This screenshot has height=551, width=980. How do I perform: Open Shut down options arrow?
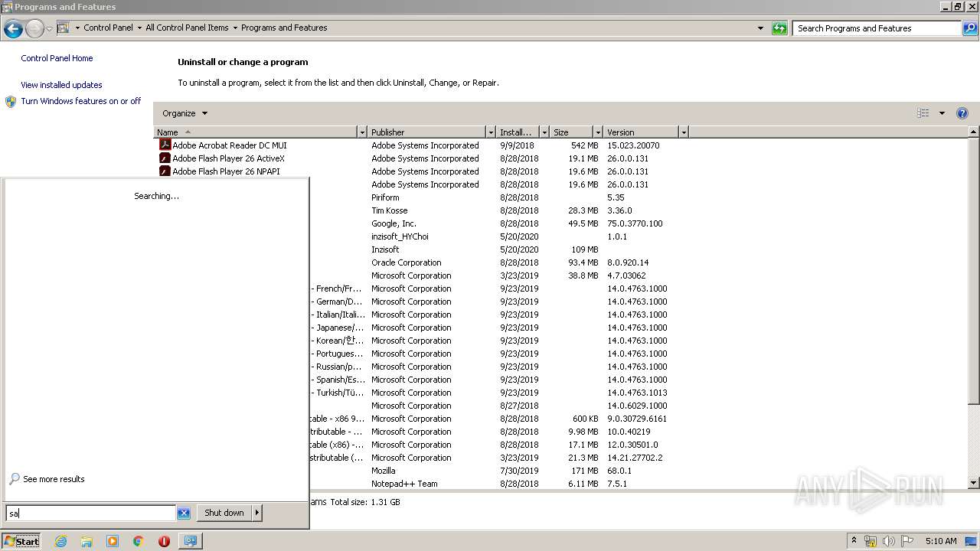click(257, 513)
